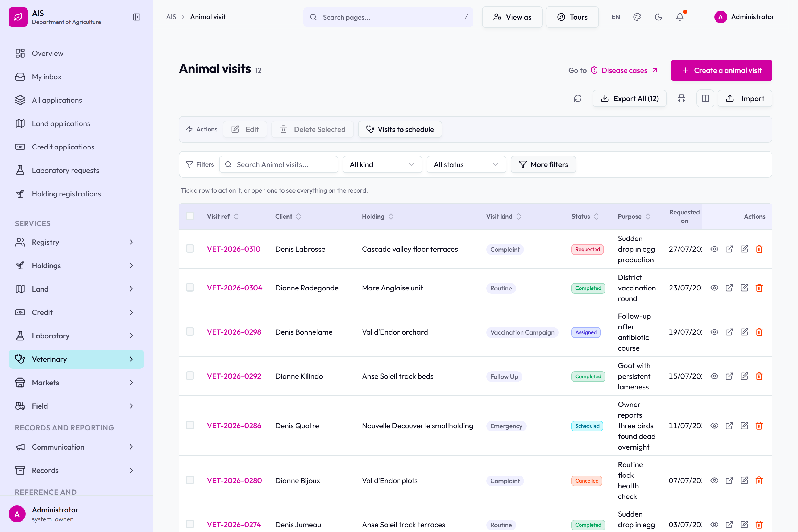Image resolution: width=798 pixels, height=532 pixels.
Task: Delete trash icon for VET-2026-0280
Action: 759,480
